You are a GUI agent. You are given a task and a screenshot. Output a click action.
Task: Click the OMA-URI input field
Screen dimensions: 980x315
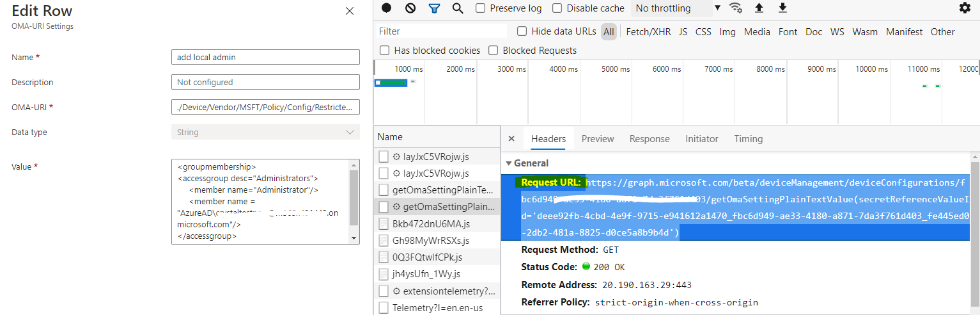[x=265, y=107]
